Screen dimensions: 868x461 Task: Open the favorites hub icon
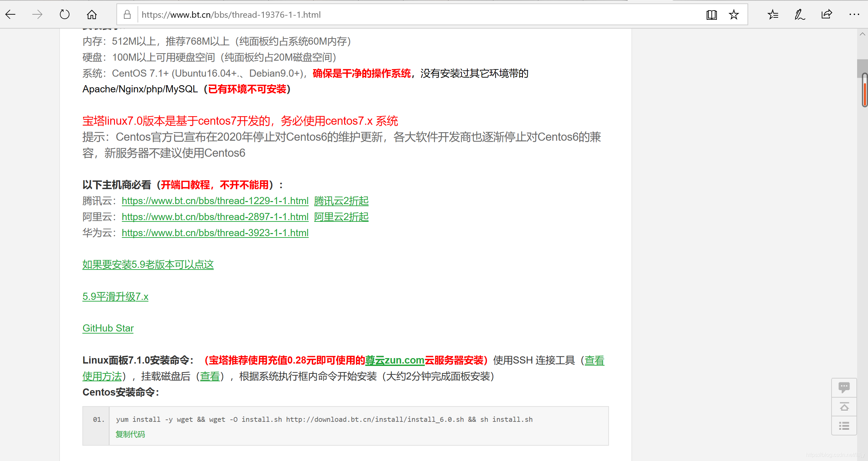point(773,15)
